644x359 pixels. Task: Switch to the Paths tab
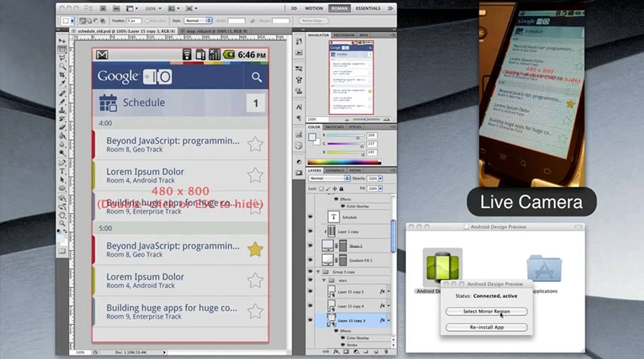(355, 170)
